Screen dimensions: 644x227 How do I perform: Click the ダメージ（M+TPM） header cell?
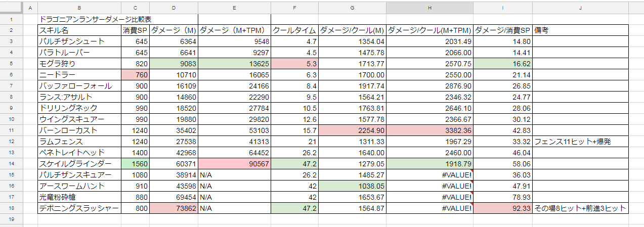[234, 30]
